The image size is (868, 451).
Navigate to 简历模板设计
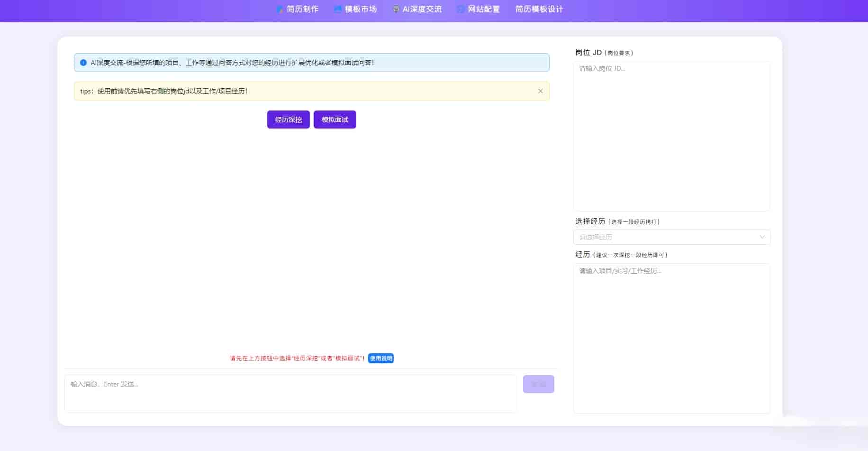539,9
